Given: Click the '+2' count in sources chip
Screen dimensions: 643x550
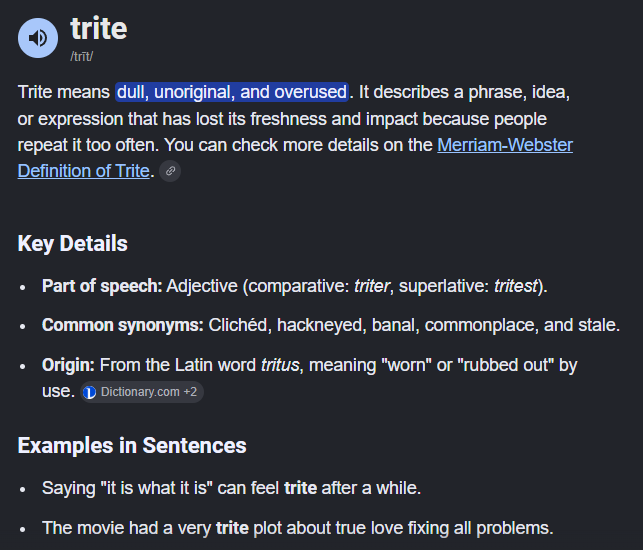Looking at the screenshot, I should [x=190, y=392].
